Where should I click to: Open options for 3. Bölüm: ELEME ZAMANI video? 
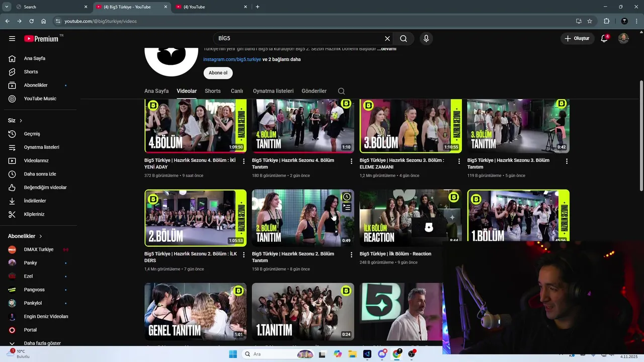459,161
